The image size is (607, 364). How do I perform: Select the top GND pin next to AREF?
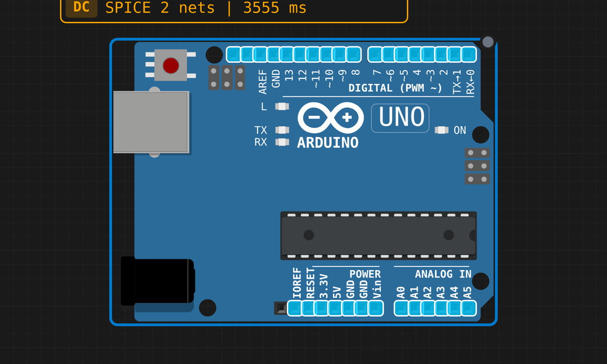coord(273,54)
